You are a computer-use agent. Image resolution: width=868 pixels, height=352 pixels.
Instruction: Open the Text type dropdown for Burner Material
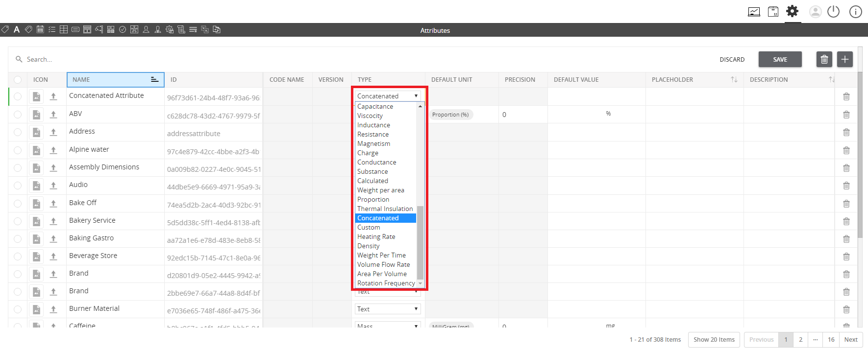(388, 309)
